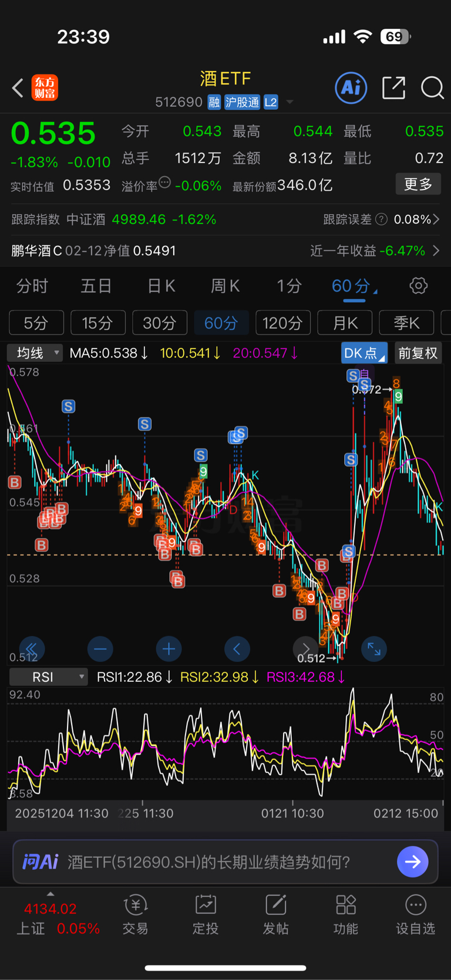Select the 15分 period option
Viewport: 451px width, 980px height.
[98, 323]
